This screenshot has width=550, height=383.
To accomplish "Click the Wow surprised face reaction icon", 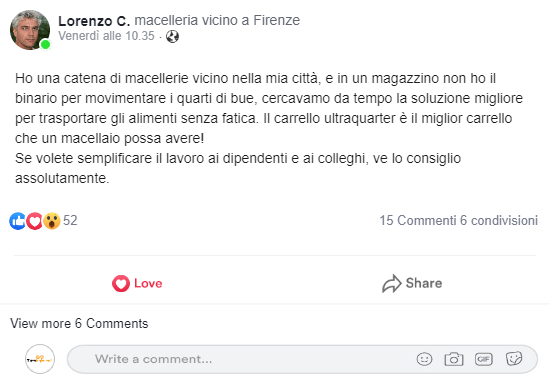I will pos(52,221).
